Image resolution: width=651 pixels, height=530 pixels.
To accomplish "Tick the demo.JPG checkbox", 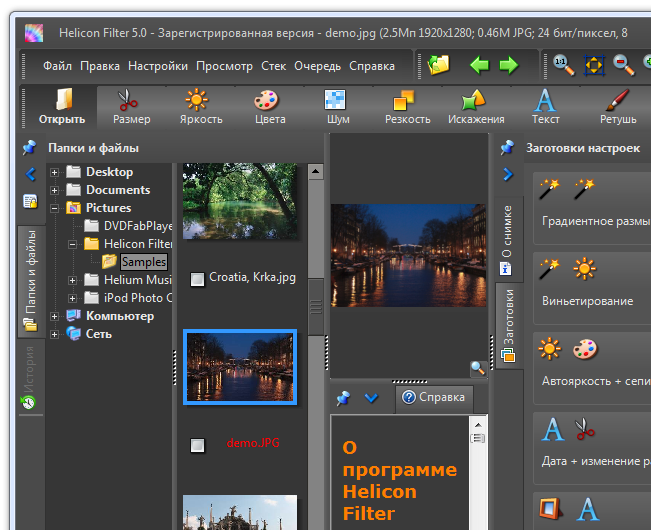I will [197, 445].
